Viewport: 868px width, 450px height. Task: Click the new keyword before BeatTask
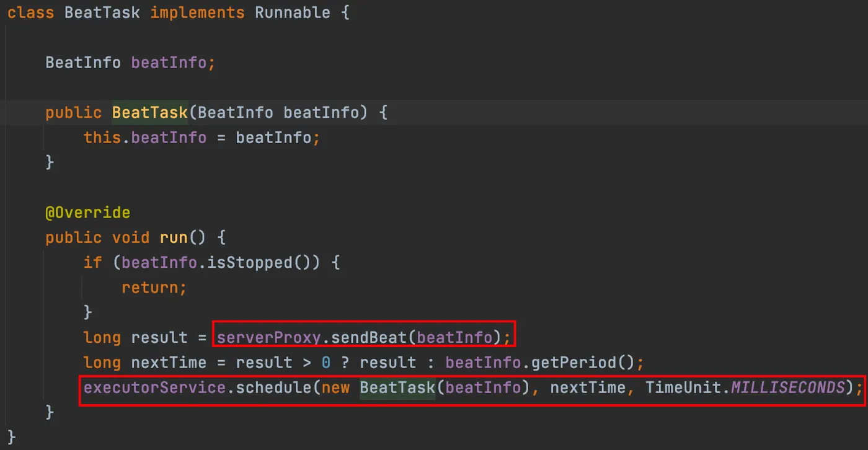pyautogui.click(x=335, y=387)
